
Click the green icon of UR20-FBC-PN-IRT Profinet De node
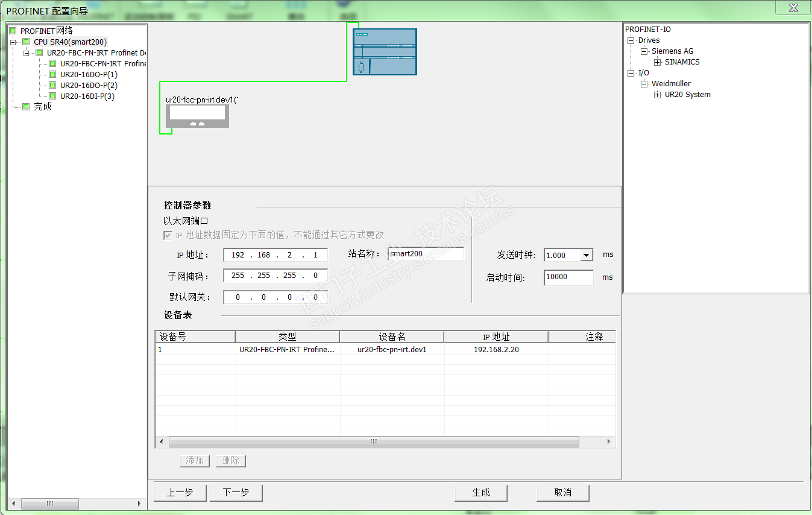pos(39,52)
